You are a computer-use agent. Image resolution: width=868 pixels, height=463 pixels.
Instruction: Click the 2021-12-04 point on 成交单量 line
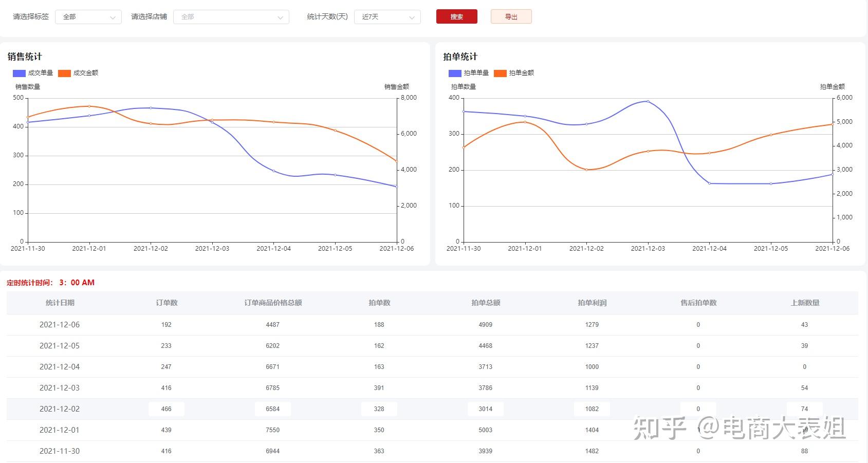point(274,171)
